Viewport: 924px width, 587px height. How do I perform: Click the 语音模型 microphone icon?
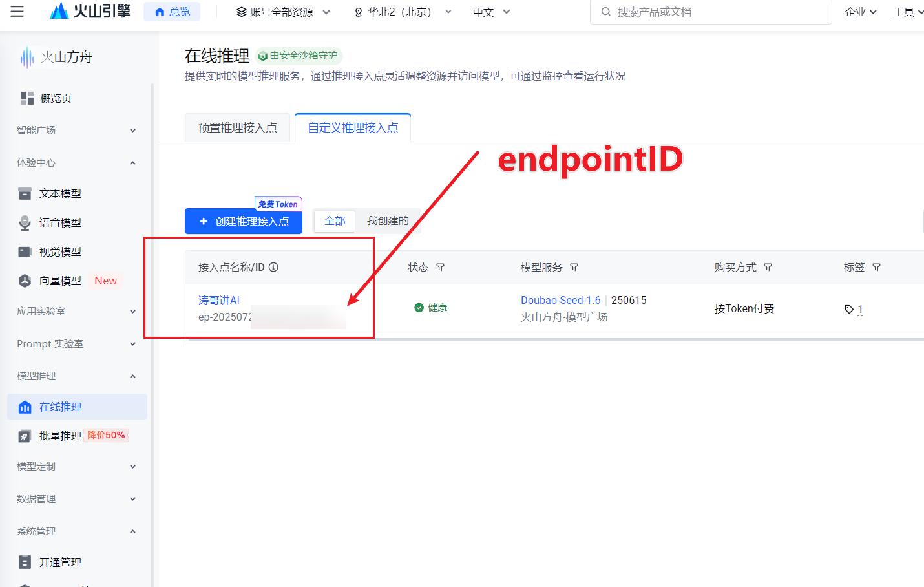pos(25,222)
